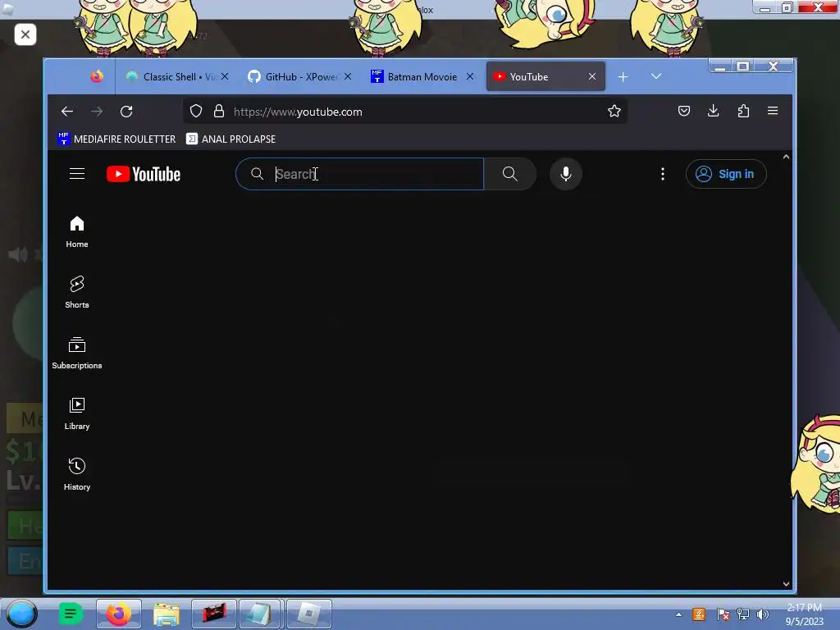Open Firefox application hamburger menu
Screen dimensions: 840x630
tap(773, 111)
